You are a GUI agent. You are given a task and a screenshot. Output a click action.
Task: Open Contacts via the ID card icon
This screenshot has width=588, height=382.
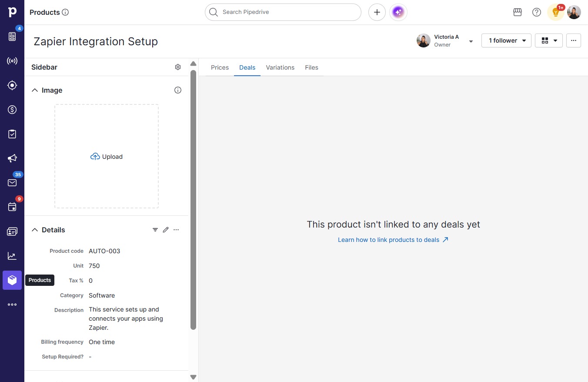12,231
